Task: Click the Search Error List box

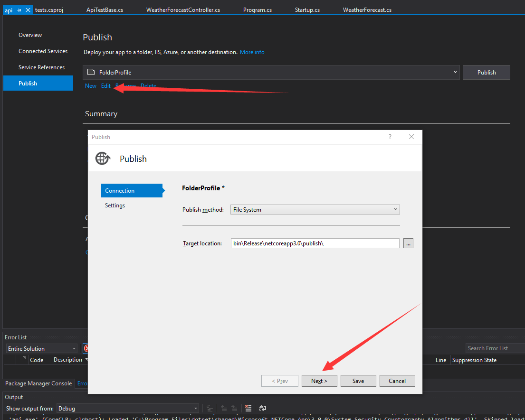Action: pos(495,348)
